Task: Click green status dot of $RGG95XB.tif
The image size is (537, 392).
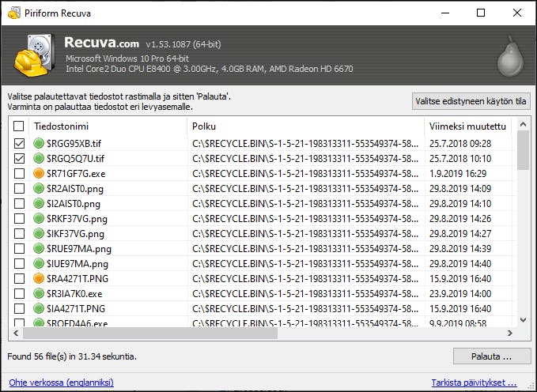Action: pyautogui.click(x=39, y=144)
